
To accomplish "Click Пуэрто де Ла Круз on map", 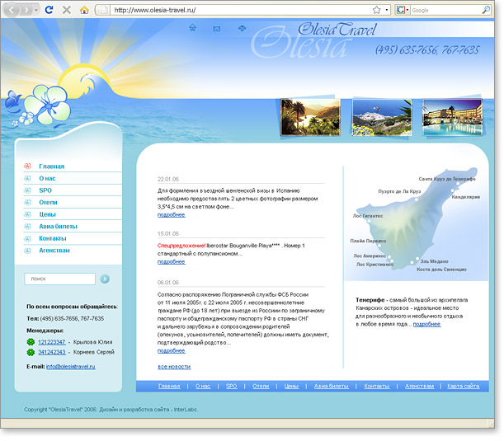I will tap(399, 191).
